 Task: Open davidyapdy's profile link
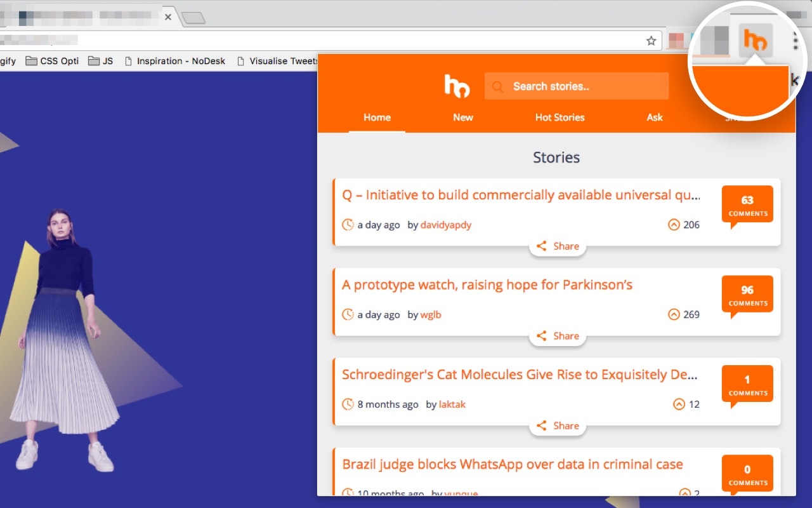coord(446,224)
